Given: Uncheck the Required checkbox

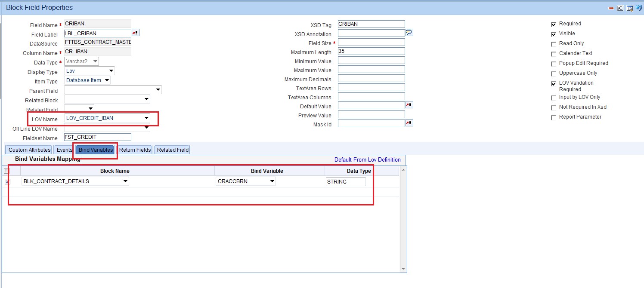Looking at the screenshot, I should click(554, 24).
